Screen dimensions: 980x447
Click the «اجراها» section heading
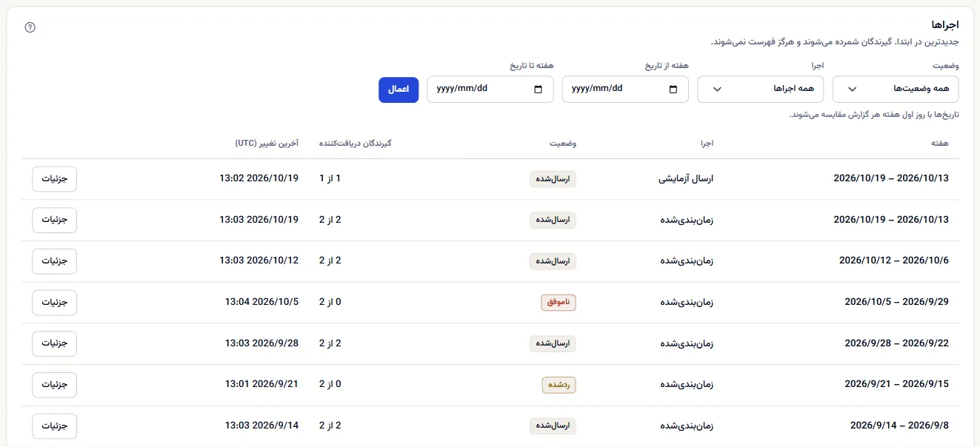pyautogui.click(x=944, y=26)
